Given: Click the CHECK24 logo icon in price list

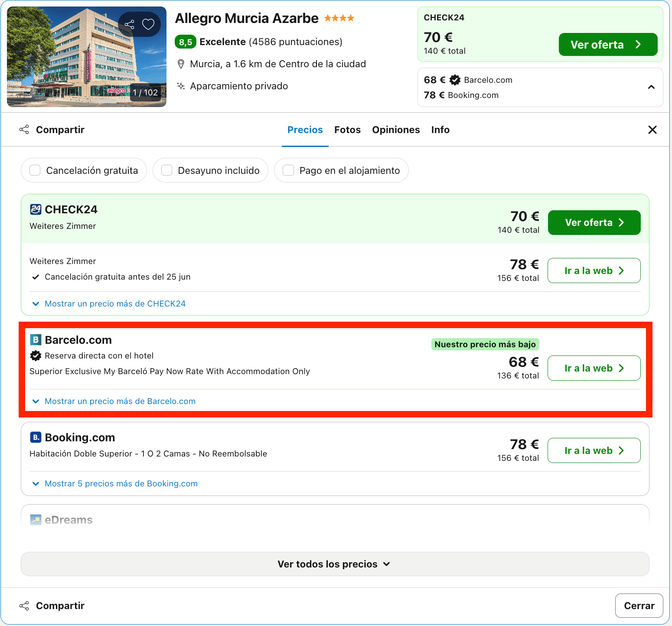Looking at the screenshot, I should point(36,209).
